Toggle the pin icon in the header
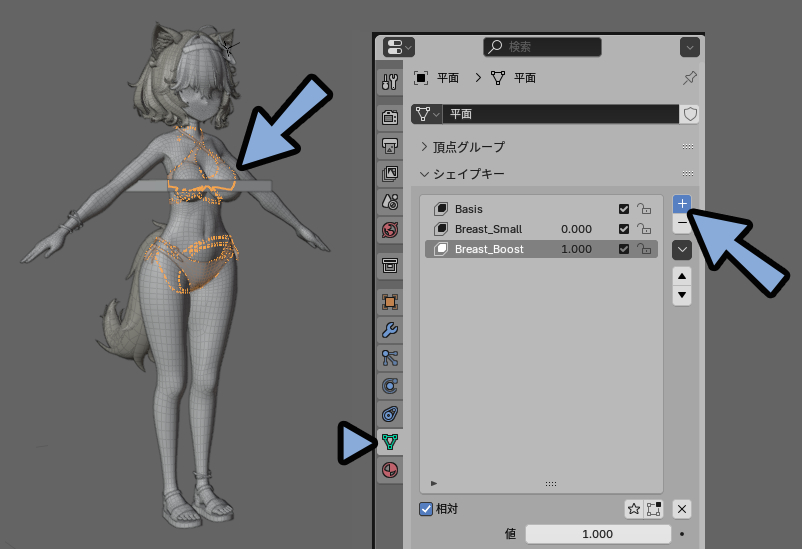The width and height of the screenshot is (802, 549). click(689, 78)
